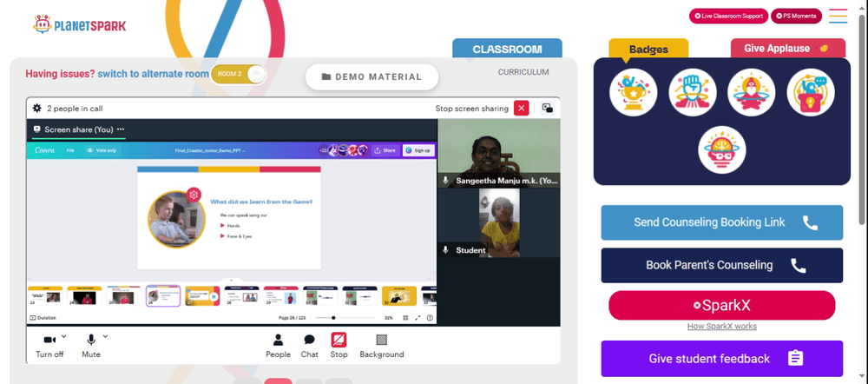Expand microphone options chevron
The width and height of the screenshot is (868, 384).
pos(105,336)
